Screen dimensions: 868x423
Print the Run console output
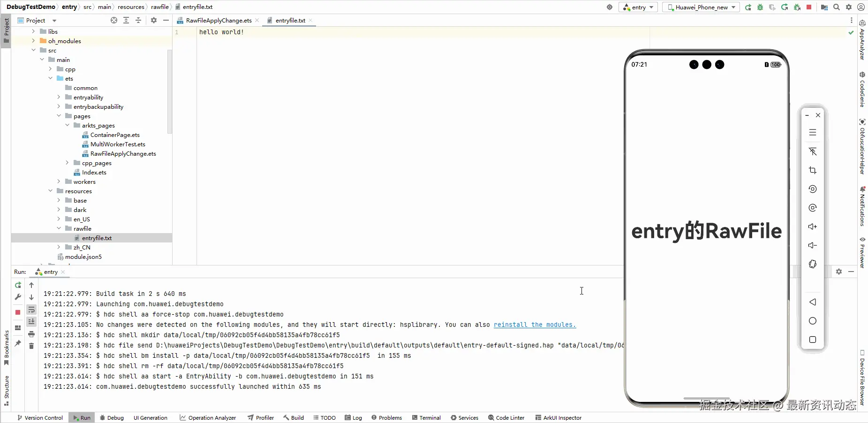(31, 334)
